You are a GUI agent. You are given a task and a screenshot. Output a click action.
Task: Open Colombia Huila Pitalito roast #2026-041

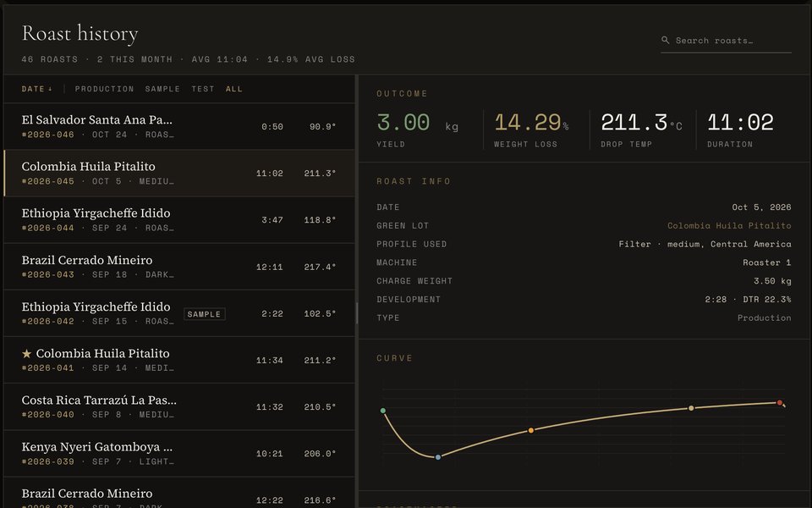179,360
